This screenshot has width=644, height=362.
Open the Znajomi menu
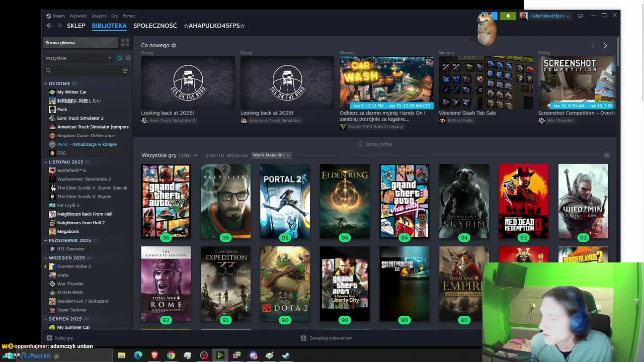pyautogui.click(x=99, y=16)
